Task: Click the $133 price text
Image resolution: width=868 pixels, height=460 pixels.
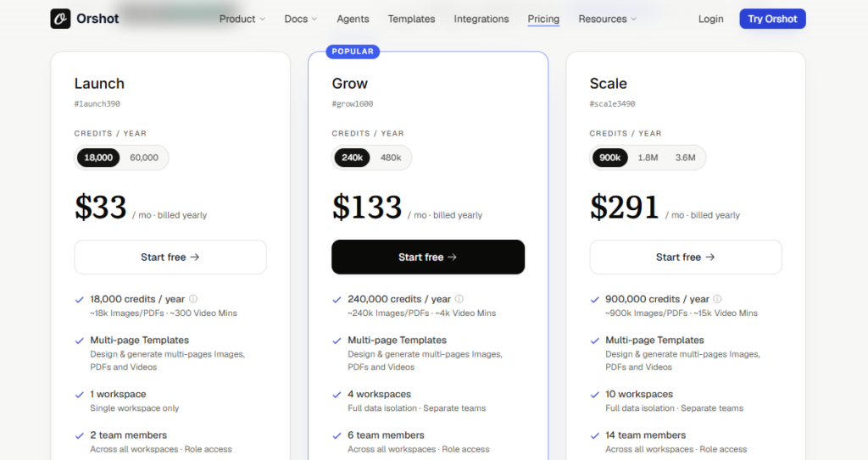Action: 367,207
